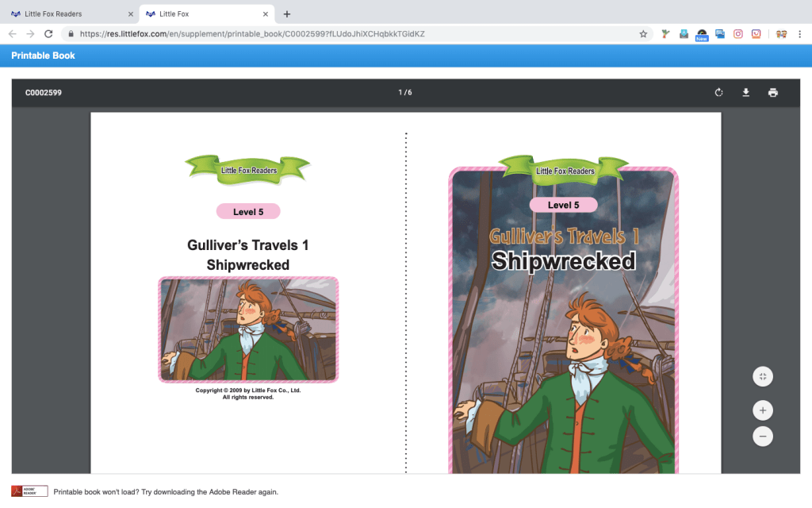Zoom out of the PDF
The width and height of the screenshot is (812, 508).
point(762,436)
